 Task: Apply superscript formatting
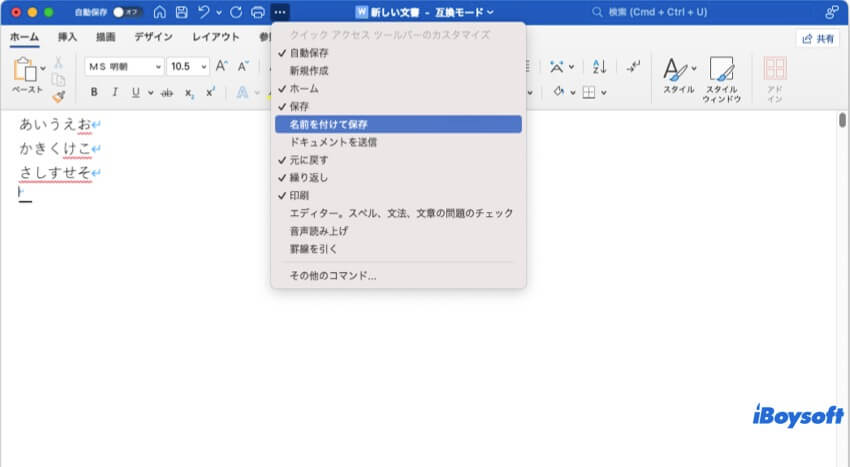click(210, 92)
